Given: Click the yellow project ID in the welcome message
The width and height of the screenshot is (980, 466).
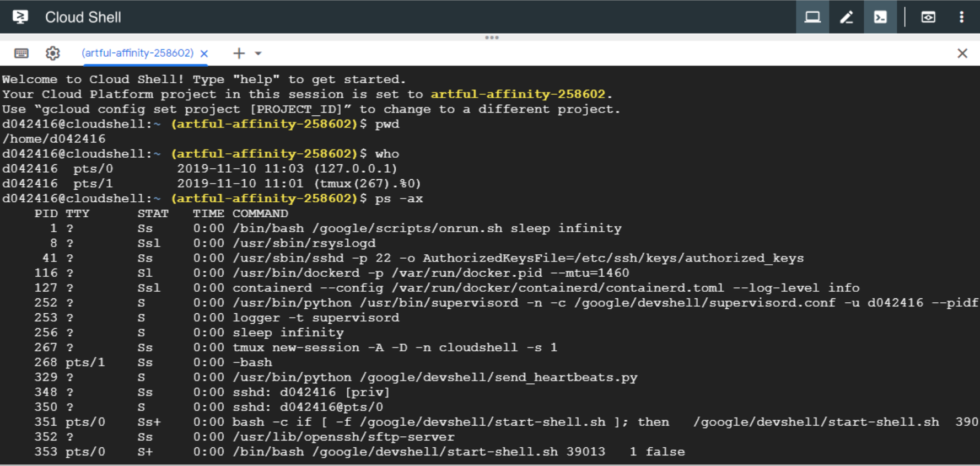Looking at the screenshot, I should [x=518, y=94].
